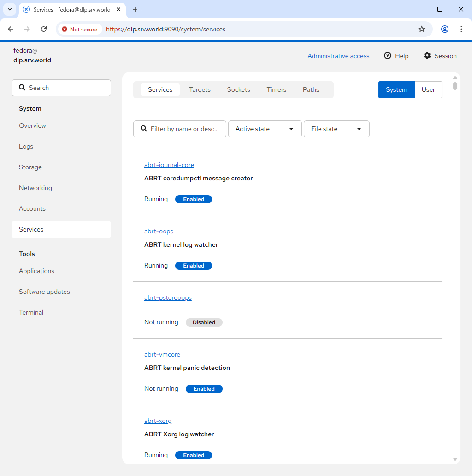This screenshot has height=476, width=472.
Task: Click the page scrollbar thumb
Action: coord(455,86)
